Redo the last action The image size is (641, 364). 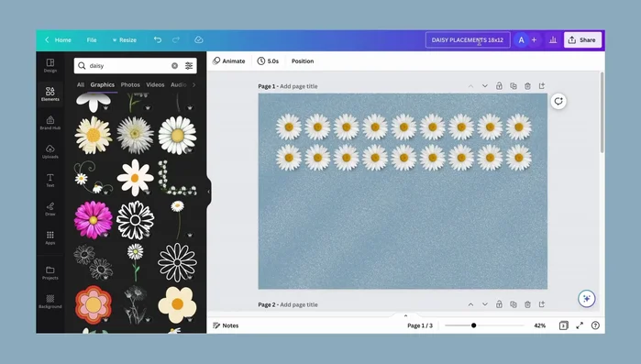coord(176,39)
